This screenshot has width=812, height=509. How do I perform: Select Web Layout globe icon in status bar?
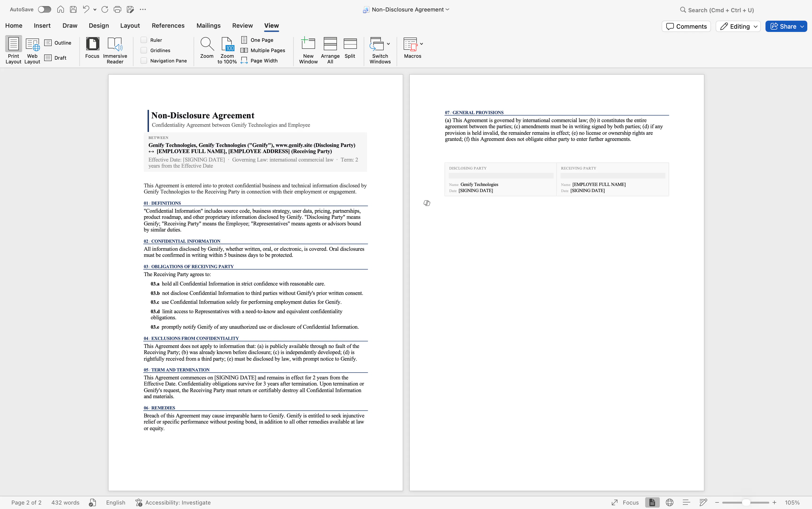point(670,503)
